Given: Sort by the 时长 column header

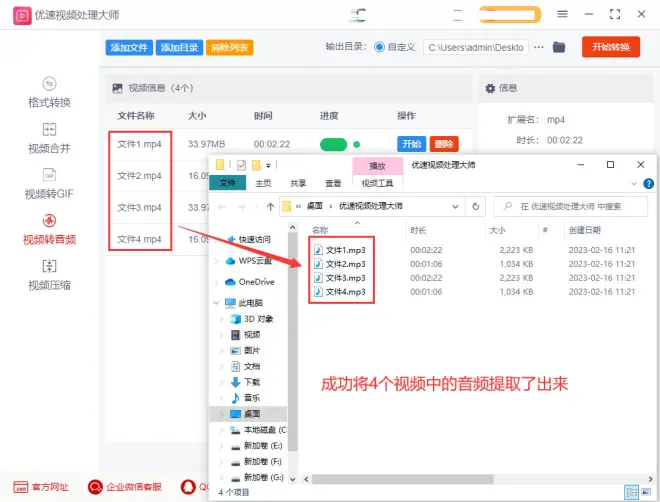Looking at the screenshot, I should 418,230.
